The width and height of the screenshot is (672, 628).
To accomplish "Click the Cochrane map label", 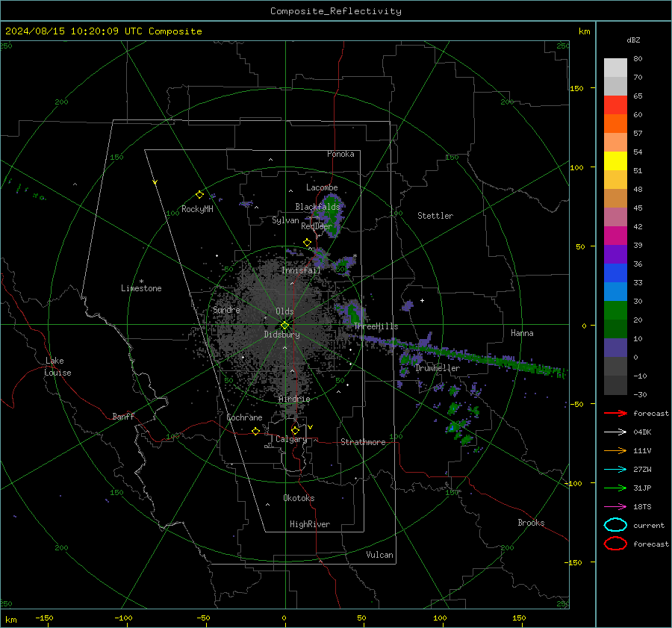I will (x=244, y=417).
